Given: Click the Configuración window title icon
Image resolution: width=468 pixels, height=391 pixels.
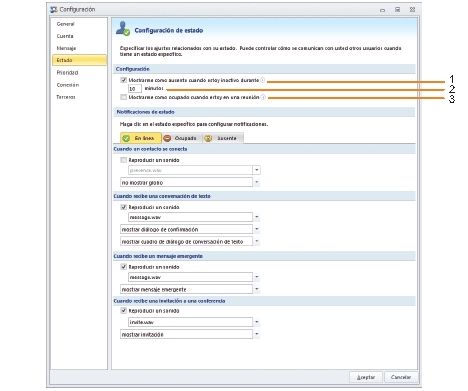Looking at the screenshot, I should 54,10.
